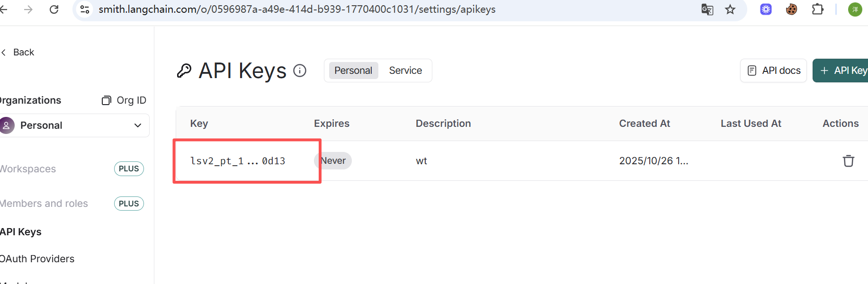This screenshot has width=868, height=284.
Task: Open the purple snowflake extension icon
Action: point(766,9)
